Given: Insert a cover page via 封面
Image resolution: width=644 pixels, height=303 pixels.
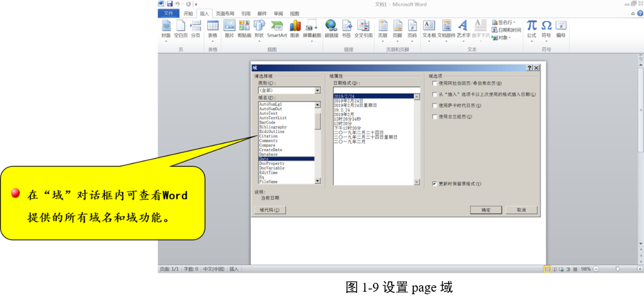Looking at the screenshot, I should 166,30.
